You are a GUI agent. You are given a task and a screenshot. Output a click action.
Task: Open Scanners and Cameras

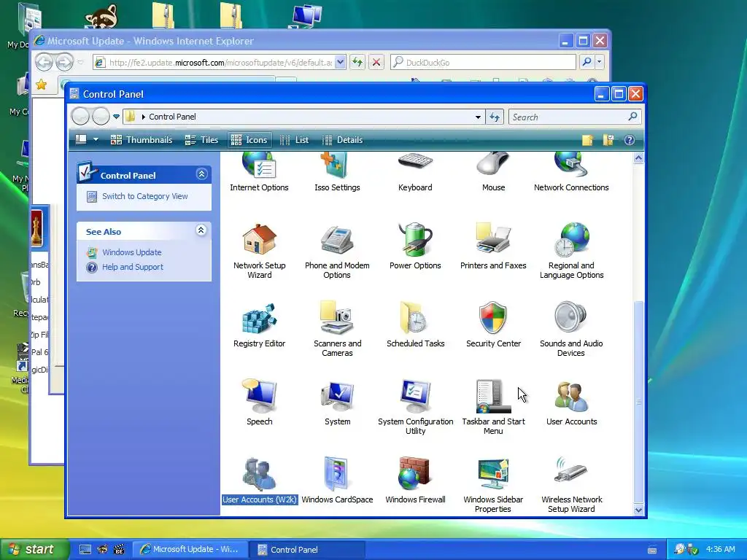[x=337, y=329]
